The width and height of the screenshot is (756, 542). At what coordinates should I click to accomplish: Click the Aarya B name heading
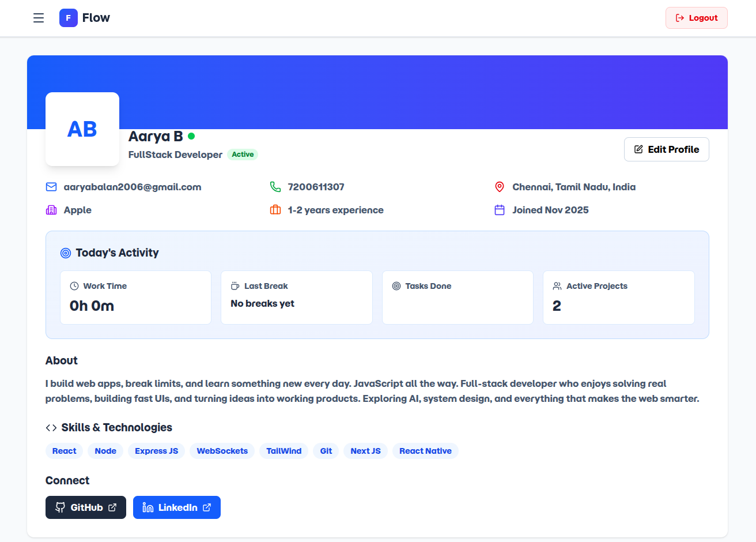click(x=156, y=136)
